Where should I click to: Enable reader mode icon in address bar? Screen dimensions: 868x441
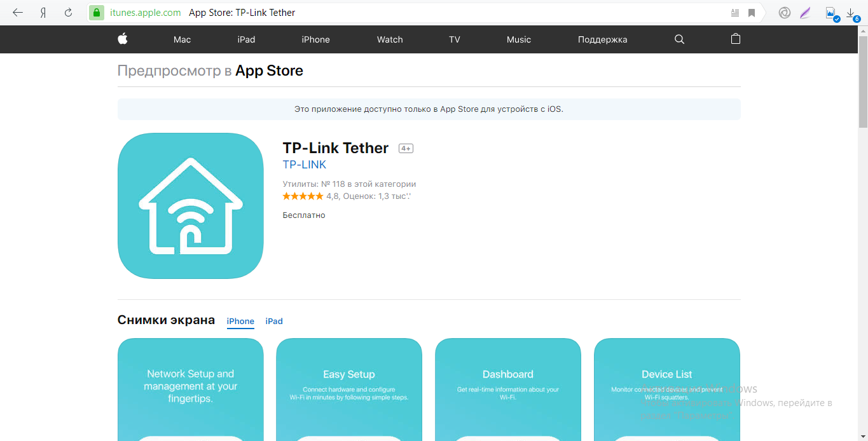735,13
